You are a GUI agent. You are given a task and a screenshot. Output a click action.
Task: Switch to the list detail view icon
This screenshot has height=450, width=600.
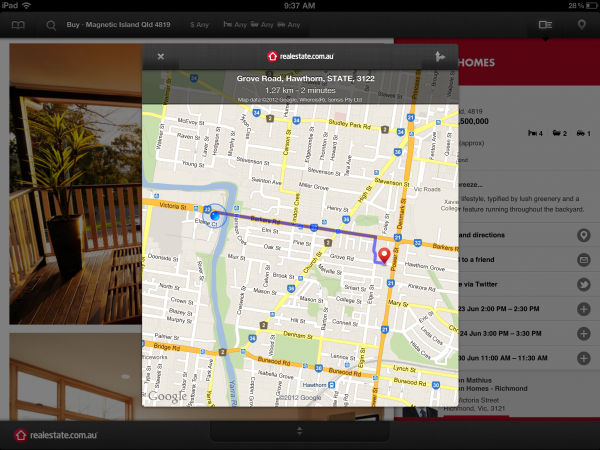545,25
